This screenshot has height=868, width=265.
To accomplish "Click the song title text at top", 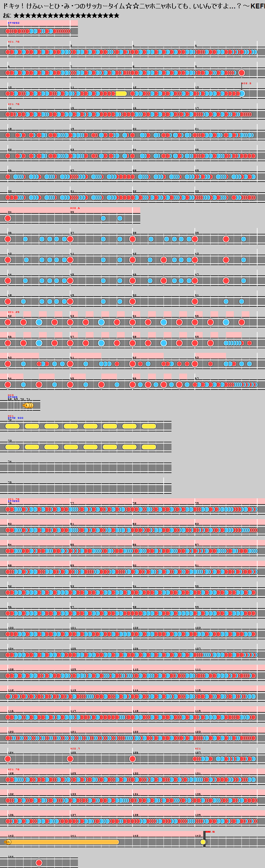I will tap(134, 6).
